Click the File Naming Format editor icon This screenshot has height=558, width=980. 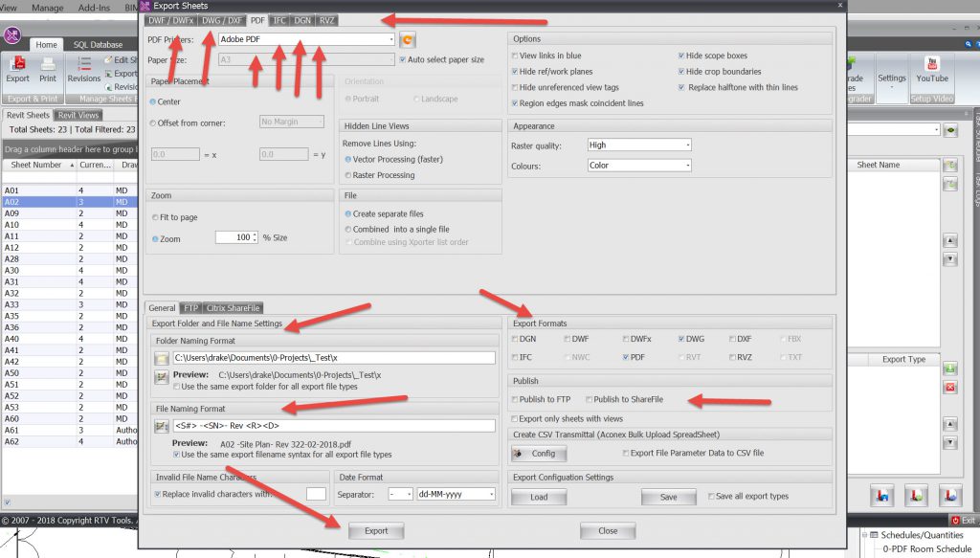[x=162, y=426]
